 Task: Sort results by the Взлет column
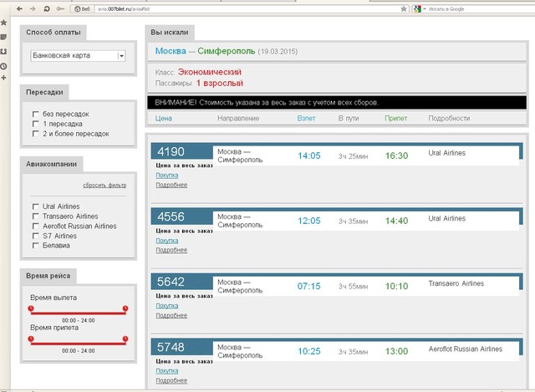point(306,119)
